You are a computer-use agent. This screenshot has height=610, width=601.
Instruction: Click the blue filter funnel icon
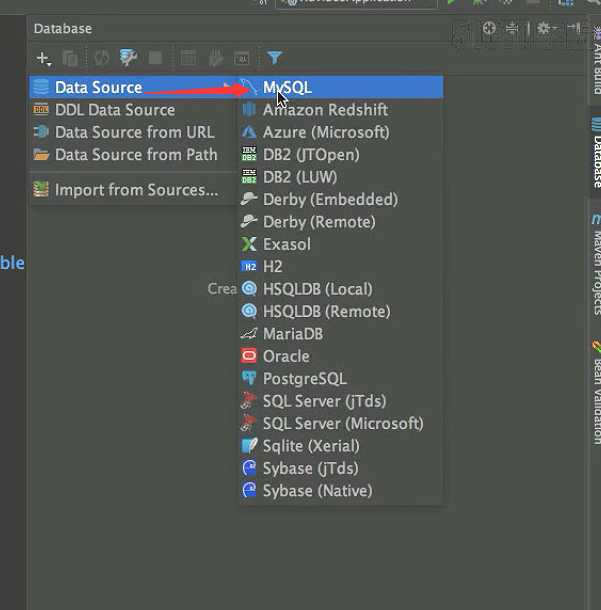(x=274, y=58)
